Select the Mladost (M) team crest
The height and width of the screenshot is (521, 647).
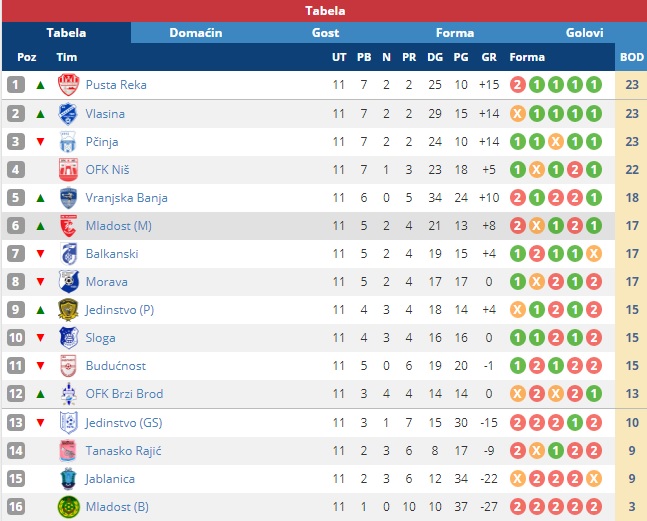pyautogui.click(x=68, y=226)
